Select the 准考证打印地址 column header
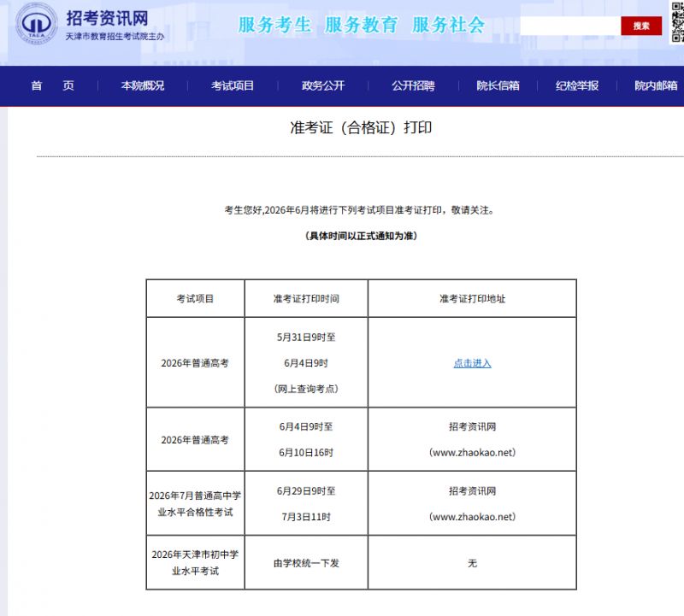This screenshot has width=684, height=616. coord(472,299)
